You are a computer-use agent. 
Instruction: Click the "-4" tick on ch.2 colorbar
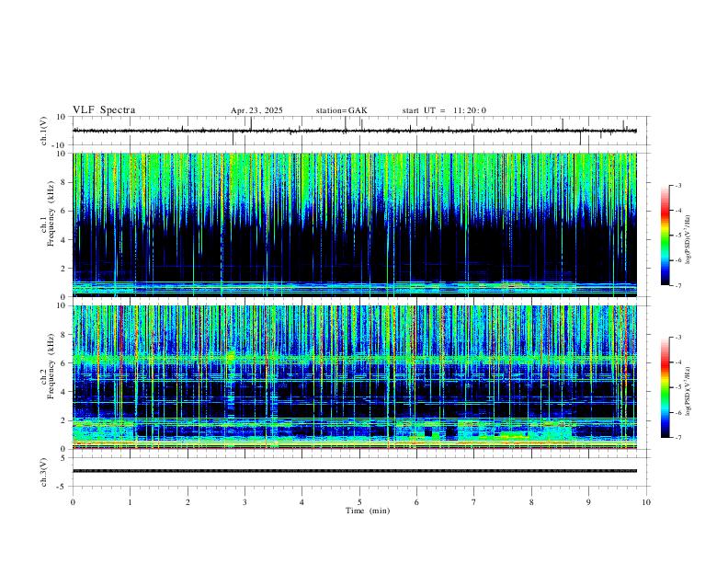tap(677, 362)
